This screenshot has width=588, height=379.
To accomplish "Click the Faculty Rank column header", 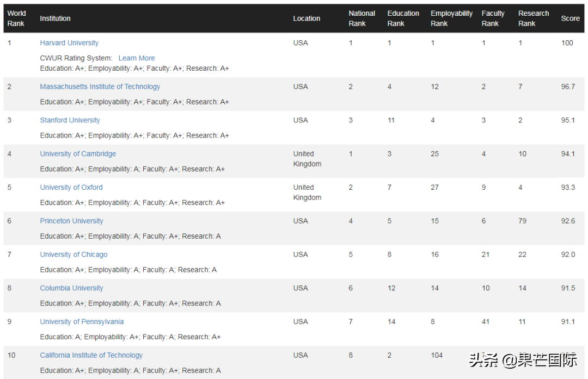I will pos(493,18).
